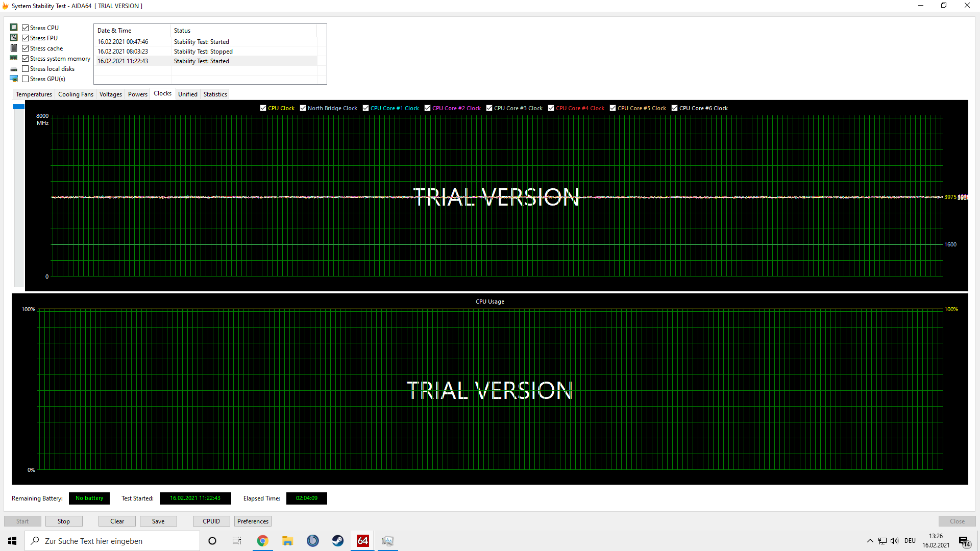Image resolution: width=980 pixels, height=551 pixels.
Task: Click the AIDA64 taskbar icon
Action: 363,541
